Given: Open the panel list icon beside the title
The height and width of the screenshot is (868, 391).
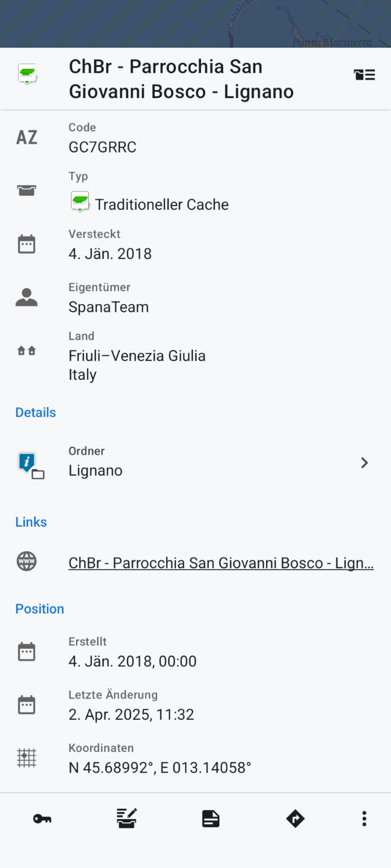Looking at the screenshot, I should pos(364,75).
